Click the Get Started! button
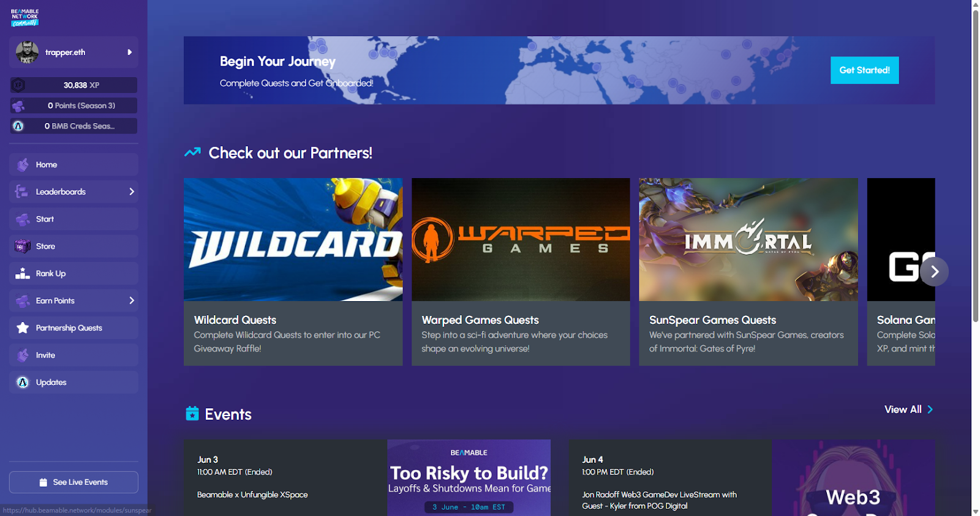Image resolution: width=980 pixels, height=516 pixels. 864,70
